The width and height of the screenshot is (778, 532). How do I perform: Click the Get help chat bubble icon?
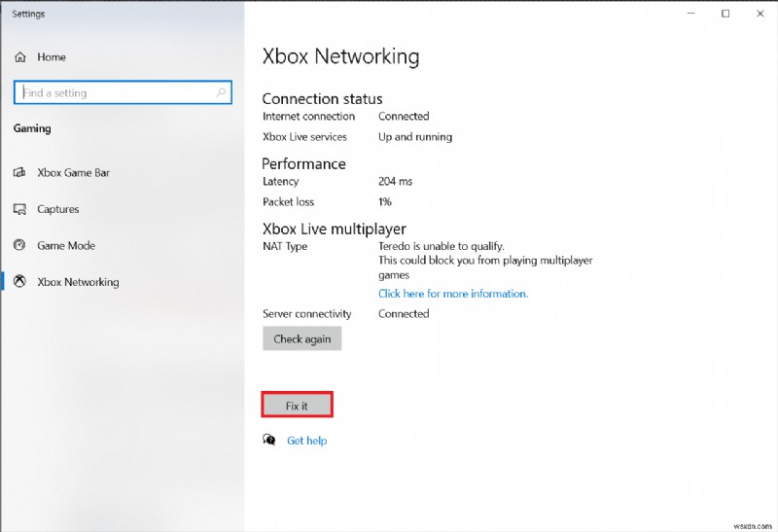pyautogui.click(x=269, y=440)
